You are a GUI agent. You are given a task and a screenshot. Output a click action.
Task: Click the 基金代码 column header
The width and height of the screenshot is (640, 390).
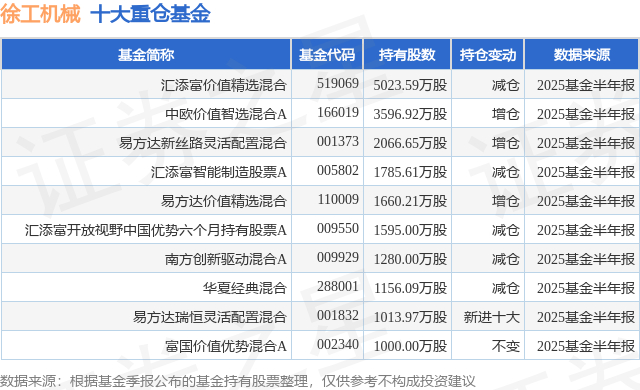click(327, 55)
